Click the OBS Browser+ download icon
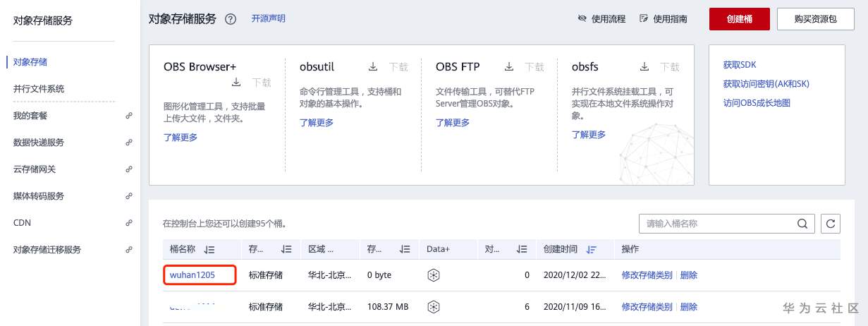868x326 pixels. (236, 83)
